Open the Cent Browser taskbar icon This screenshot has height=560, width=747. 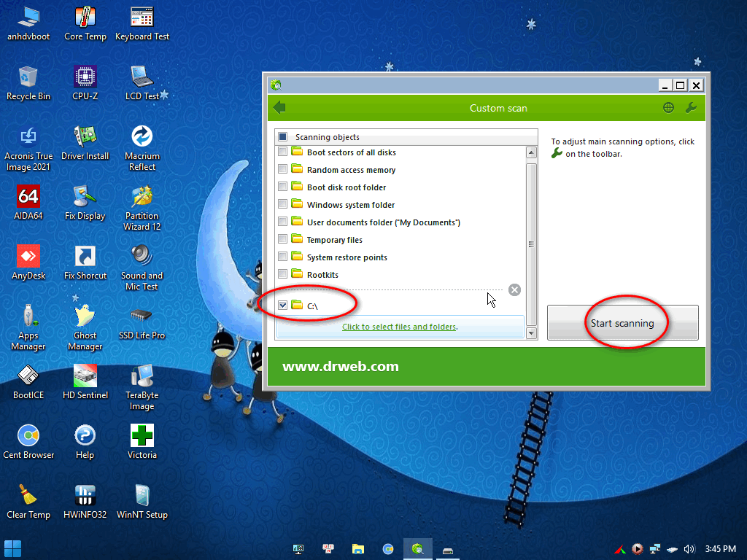pyautogui.click(x=388, y=549)
